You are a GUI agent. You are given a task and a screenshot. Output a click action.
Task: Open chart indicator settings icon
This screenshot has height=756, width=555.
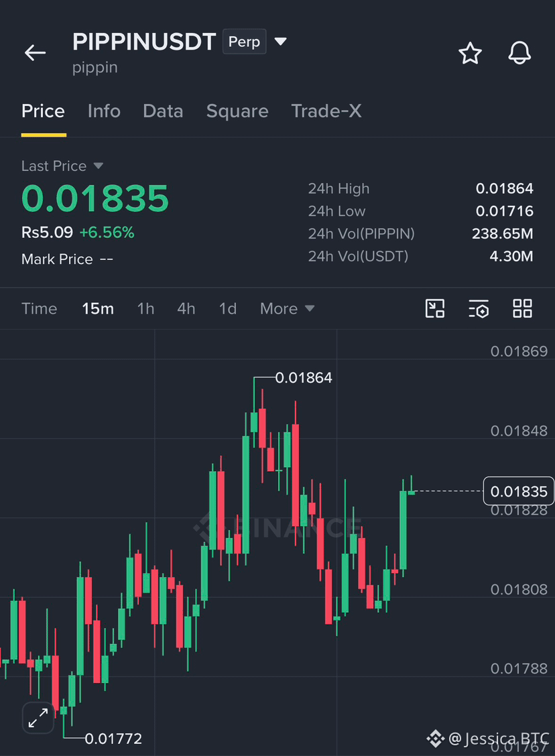tap(479, 308)
